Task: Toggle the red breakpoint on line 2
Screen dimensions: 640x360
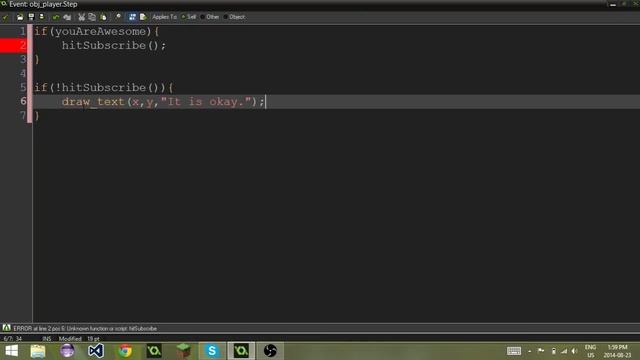Action: point(13,45)
